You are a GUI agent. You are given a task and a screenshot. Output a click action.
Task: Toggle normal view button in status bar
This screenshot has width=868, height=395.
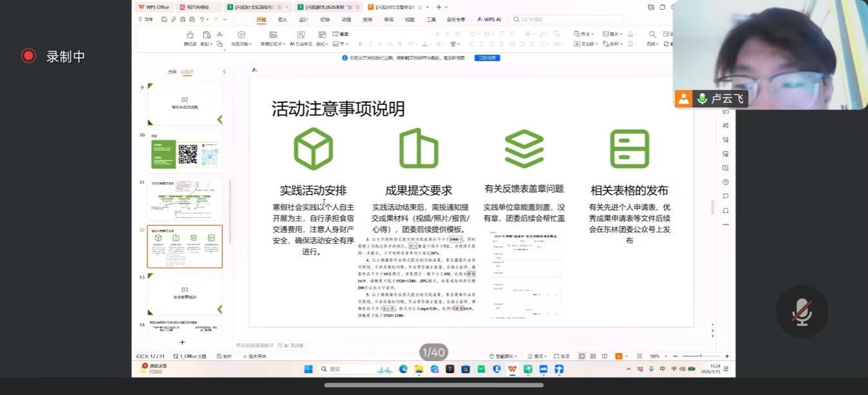(582, 356)
